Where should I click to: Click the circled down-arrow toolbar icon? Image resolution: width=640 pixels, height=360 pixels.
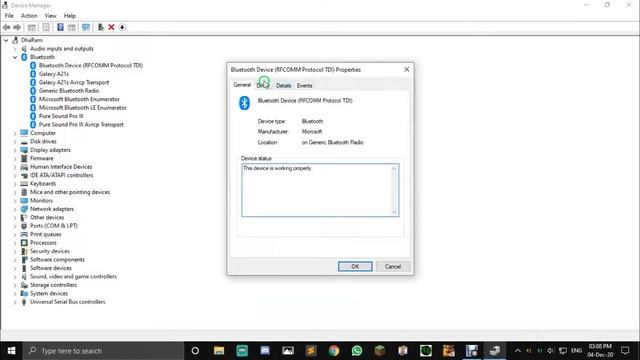[x=122, y=27]
